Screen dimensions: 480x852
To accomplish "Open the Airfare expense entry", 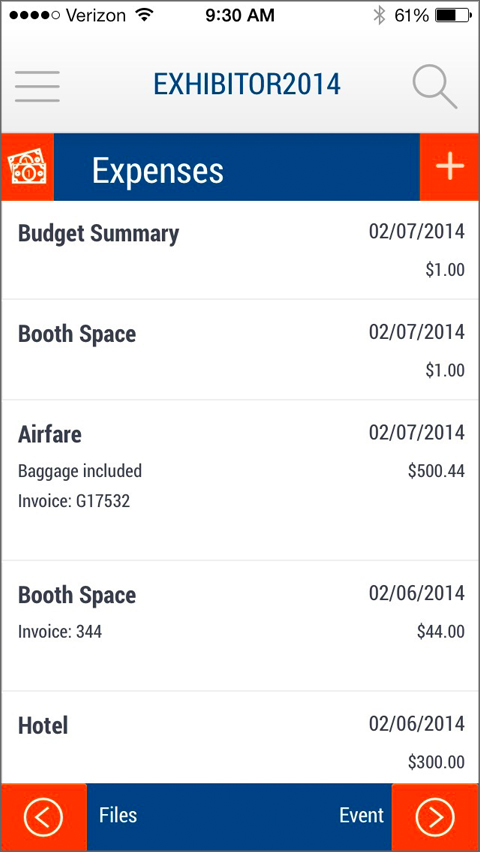I will [x=240, y=480].
